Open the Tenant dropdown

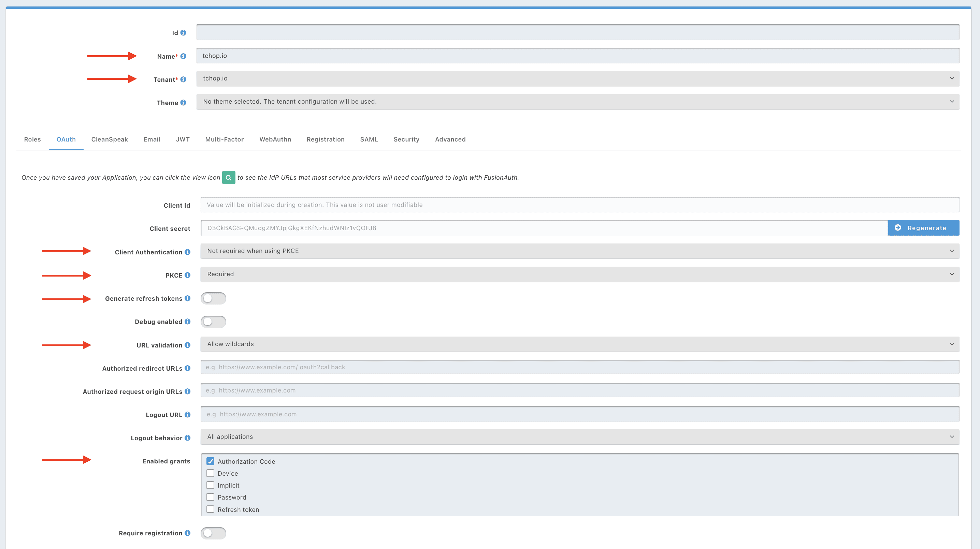tap(578, 79)
